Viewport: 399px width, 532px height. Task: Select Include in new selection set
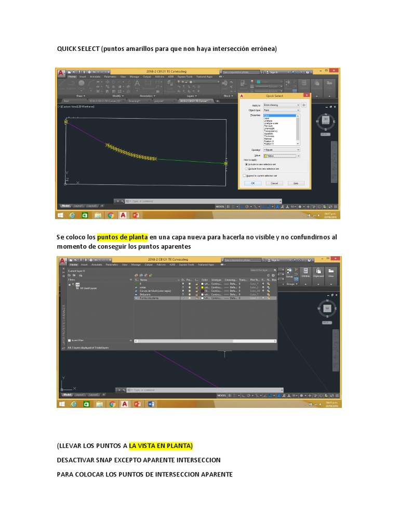click(x=261, y=164)
